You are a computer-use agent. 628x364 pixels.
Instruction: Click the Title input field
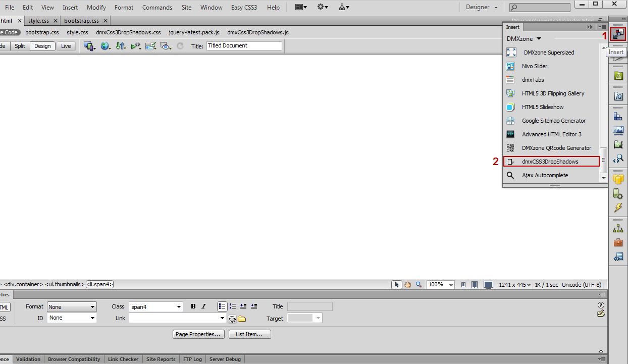pyautogui.click(x=244, y=45)
